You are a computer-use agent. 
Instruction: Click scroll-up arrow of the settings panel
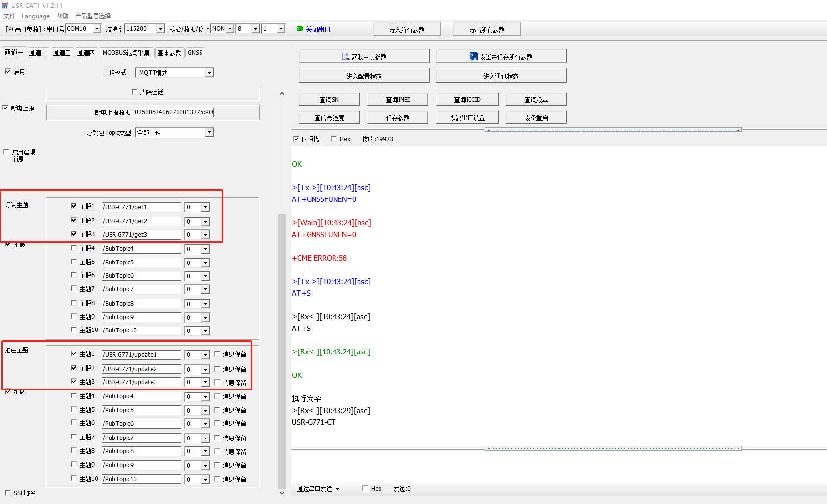tap(282, 93)
